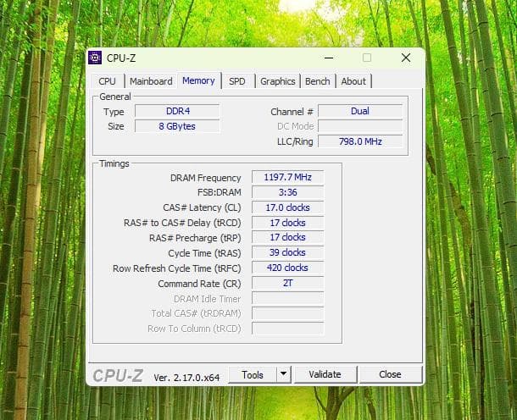Click the Ver. 2.17.0.x64 version text
The height and width of the screenshot is (420, 517).
point(186,378)
